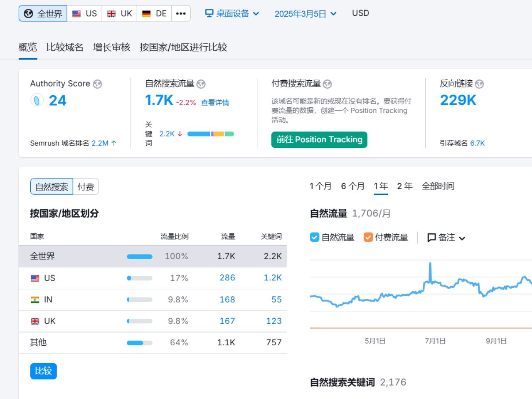Select the 自然搜索 toggle
This screenshot has width=532, height=399.
(52, 187)
